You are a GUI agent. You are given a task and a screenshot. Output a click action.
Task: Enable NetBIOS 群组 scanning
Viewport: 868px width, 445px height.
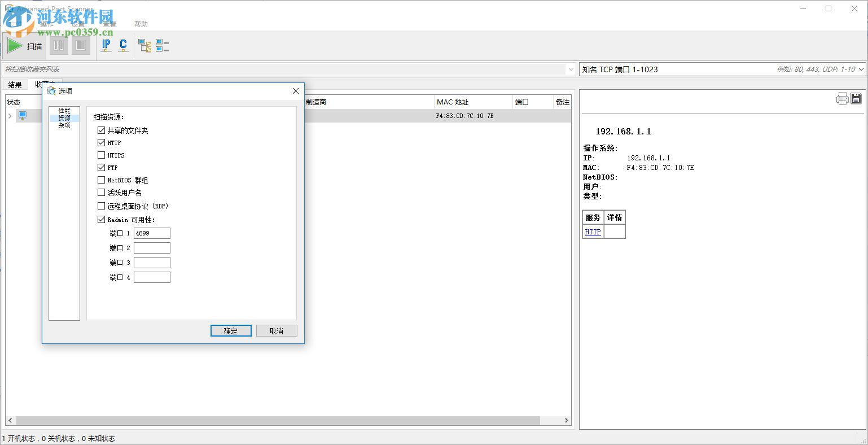coord(101,180)
